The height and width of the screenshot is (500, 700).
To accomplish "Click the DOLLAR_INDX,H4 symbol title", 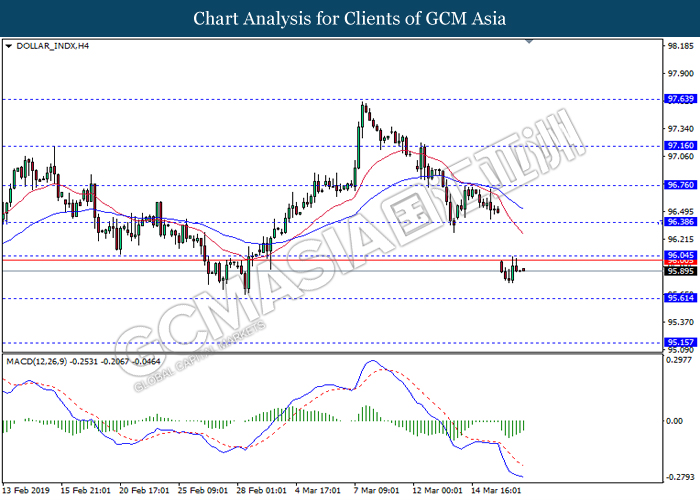I will [52, 46].
